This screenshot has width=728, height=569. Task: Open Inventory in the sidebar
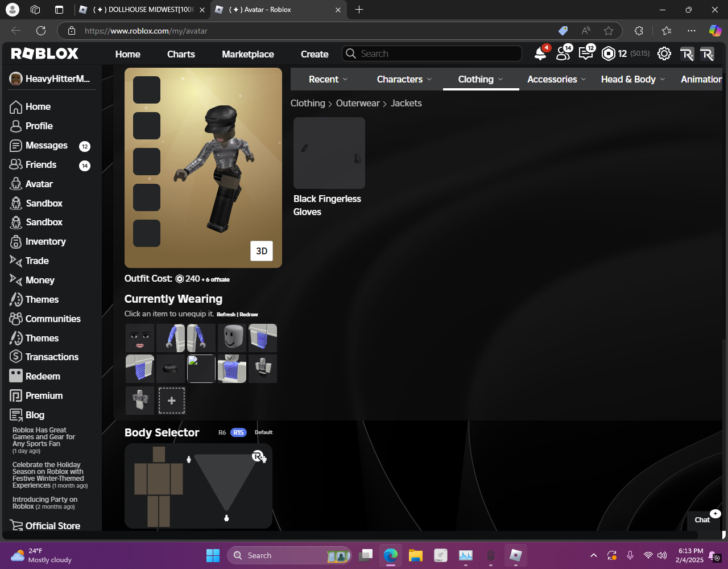(45, 241)
